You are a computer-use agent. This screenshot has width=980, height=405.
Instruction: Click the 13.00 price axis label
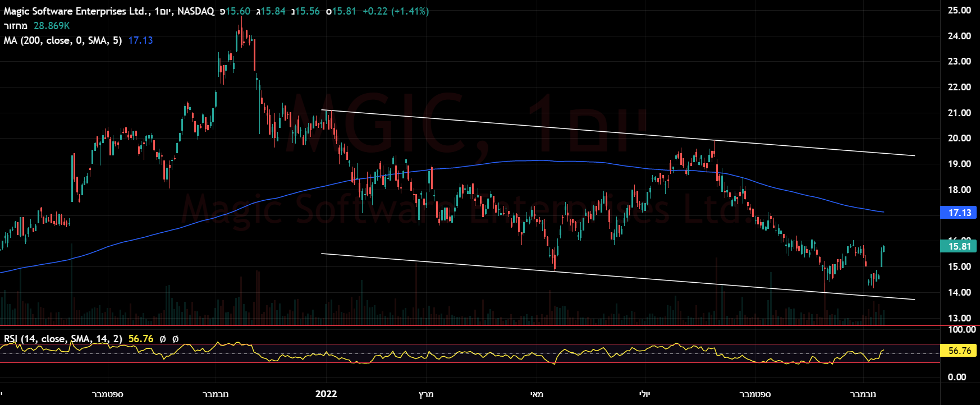pos(959,318)
